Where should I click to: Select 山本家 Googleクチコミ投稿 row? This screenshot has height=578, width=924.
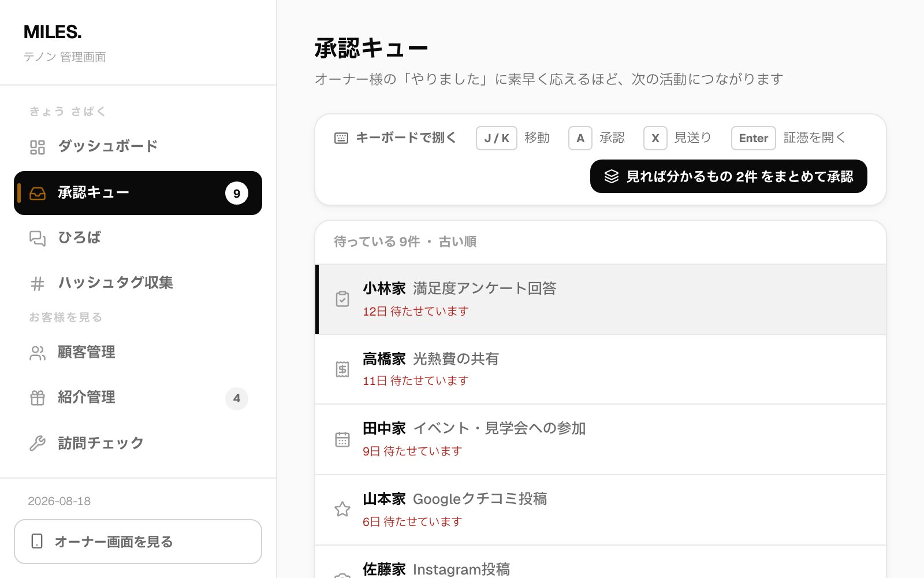(601, 510)
